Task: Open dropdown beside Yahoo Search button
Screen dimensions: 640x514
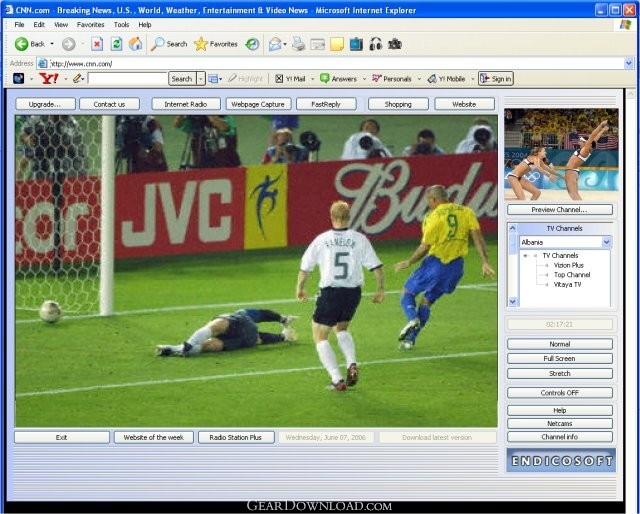Action: (200, 78)
